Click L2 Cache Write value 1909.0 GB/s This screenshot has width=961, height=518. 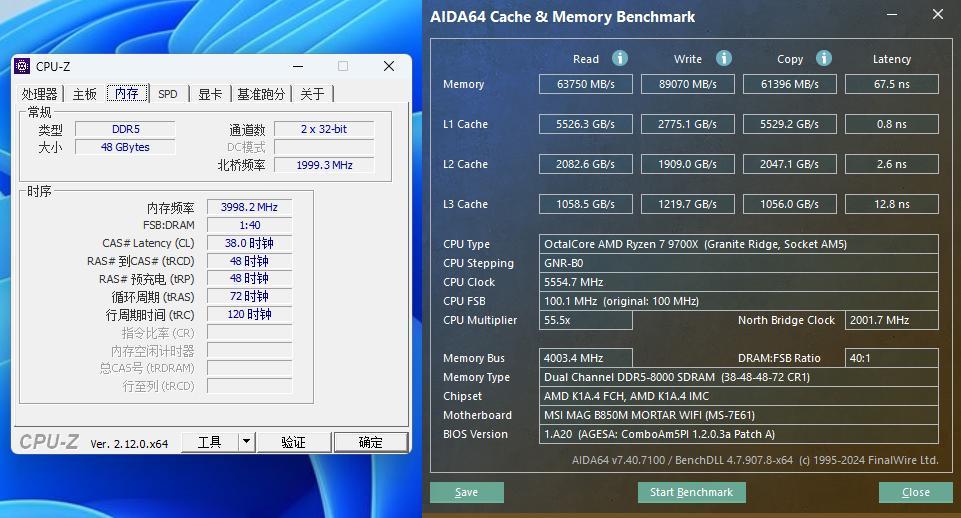[x=688, y=164]
